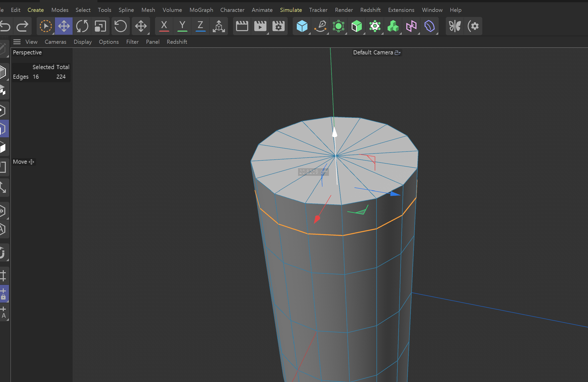Select the Rotate tool icon
This screenshot has height=382, width=588.
[x=82, y=26]
